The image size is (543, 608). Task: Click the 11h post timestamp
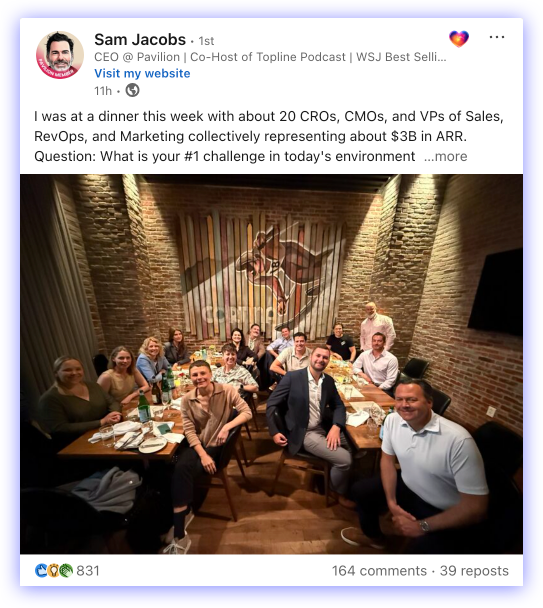(x=103, y=91)
